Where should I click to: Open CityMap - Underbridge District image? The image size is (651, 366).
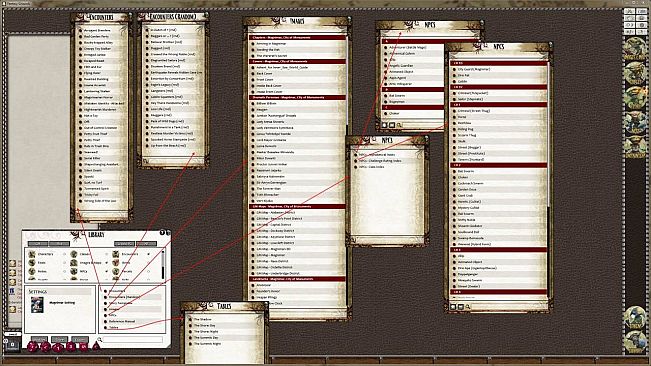coord(278,273)
